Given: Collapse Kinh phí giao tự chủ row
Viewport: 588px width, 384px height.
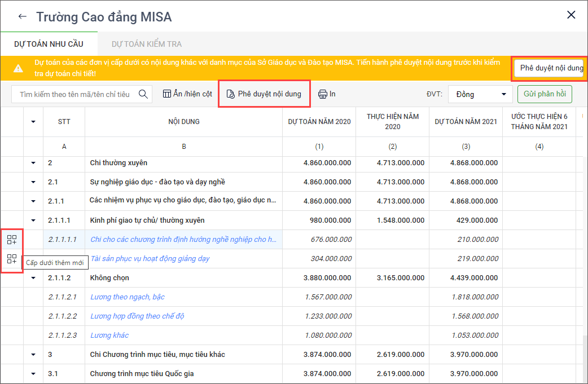Looking at the screenshot, I should [x=33, y=220].
